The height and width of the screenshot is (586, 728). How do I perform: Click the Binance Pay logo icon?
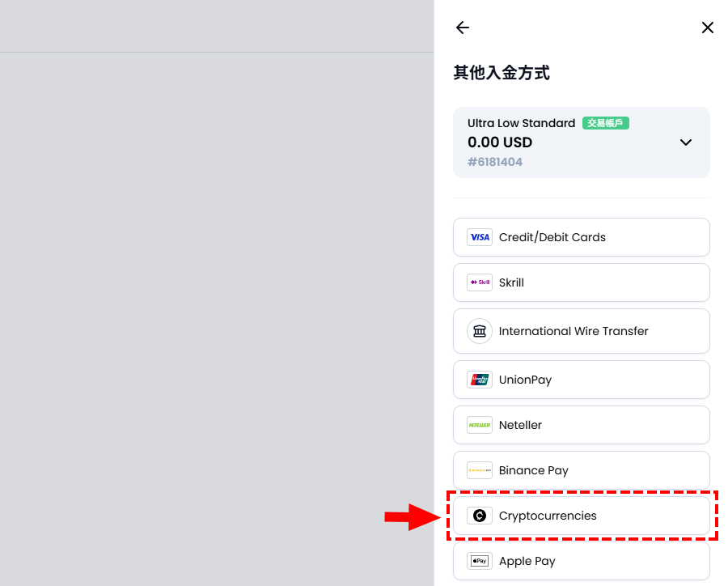(x=480, y=470)
